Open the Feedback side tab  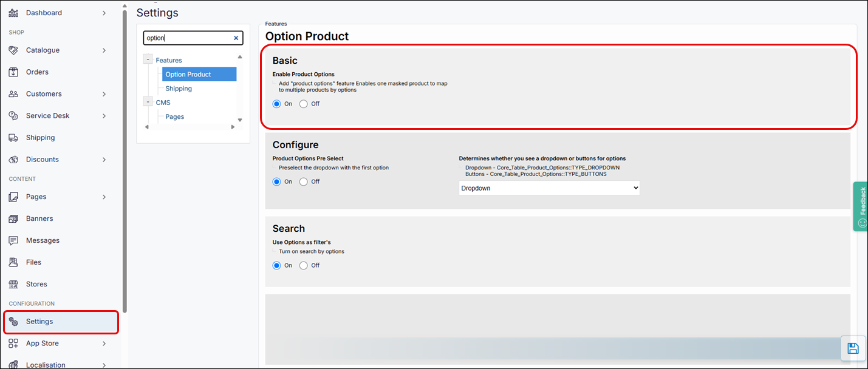[x=861, y=206]
